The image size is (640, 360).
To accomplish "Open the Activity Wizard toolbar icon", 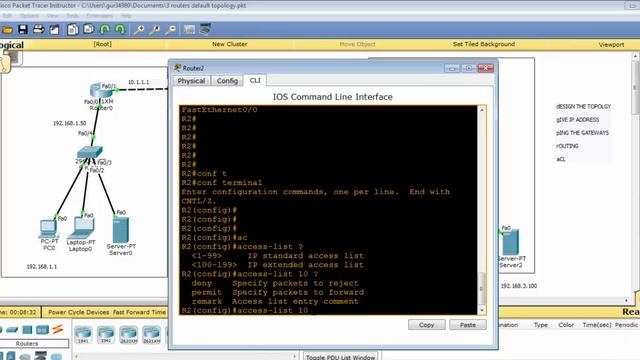I will [54, 29].
